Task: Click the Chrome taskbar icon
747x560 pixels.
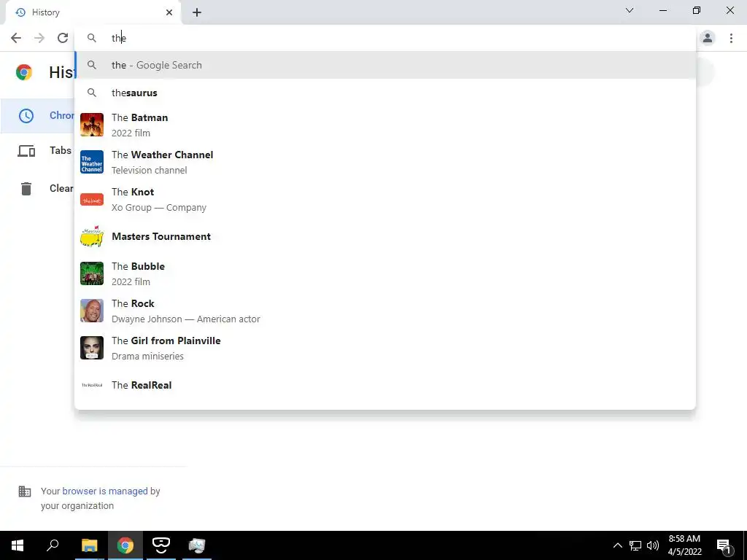Action: click(x=125, y=545)
